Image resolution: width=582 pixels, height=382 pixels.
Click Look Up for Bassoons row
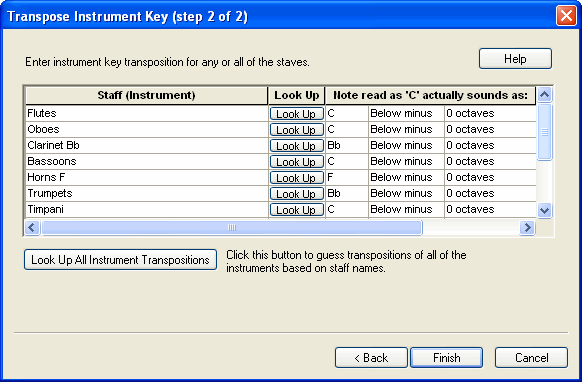[x=296, y=161]
